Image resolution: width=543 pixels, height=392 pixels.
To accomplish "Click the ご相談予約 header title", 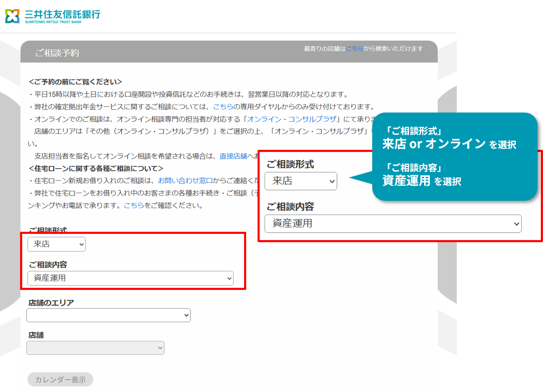I will (57, 53).
